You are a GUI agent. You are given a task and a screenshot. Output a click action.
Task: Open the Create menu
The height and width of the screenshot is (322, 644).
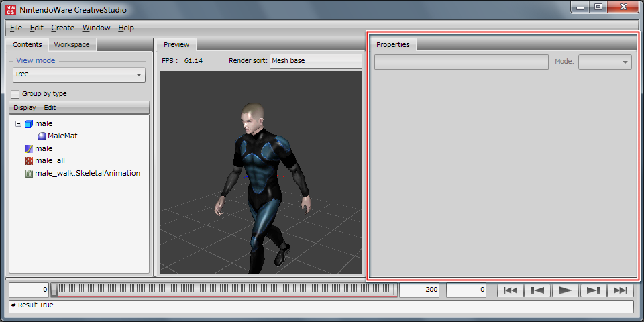[x=62, y=28]
